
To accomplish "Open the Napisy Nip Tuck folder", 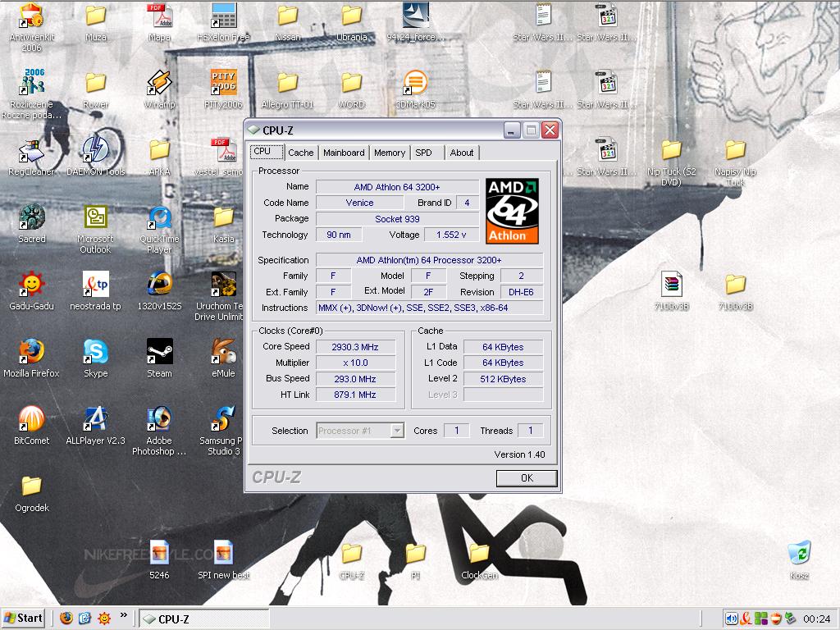I will click(735, 162).
